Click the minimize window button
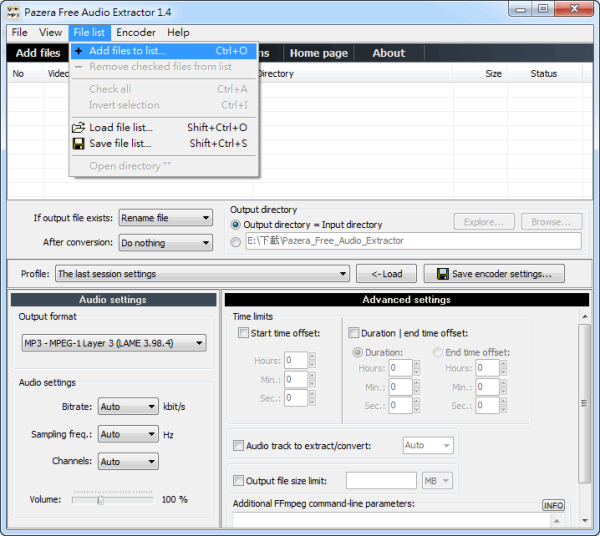Screen dimensions: 600x536 (520, 10)
